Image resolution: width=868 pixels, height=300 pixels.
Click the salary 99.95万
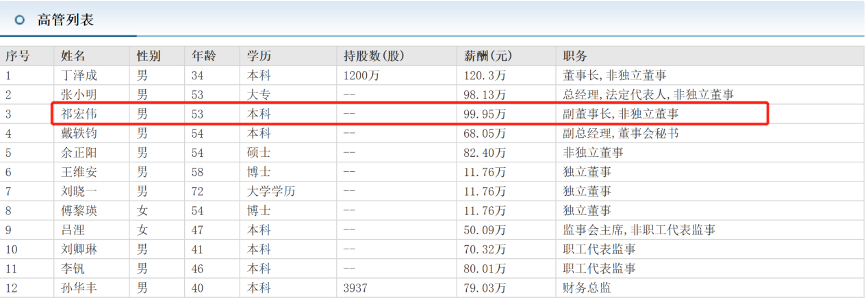click(485, 114)
